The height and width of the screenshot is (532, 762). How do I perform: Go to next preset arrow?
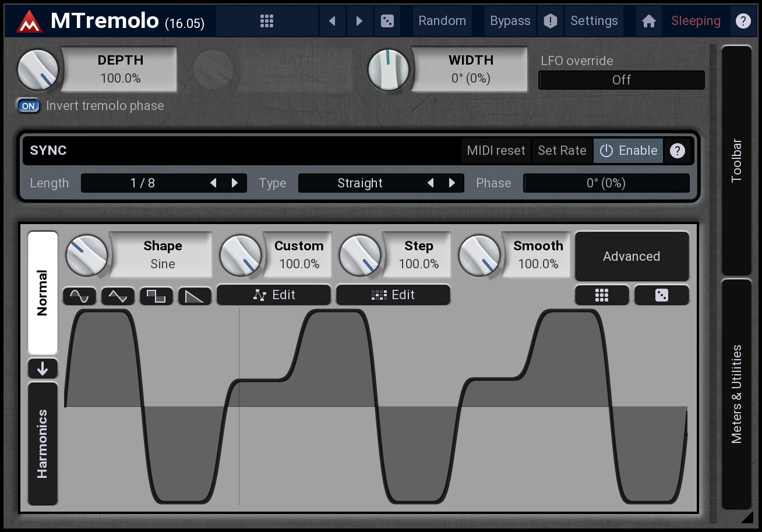[359, 21]
